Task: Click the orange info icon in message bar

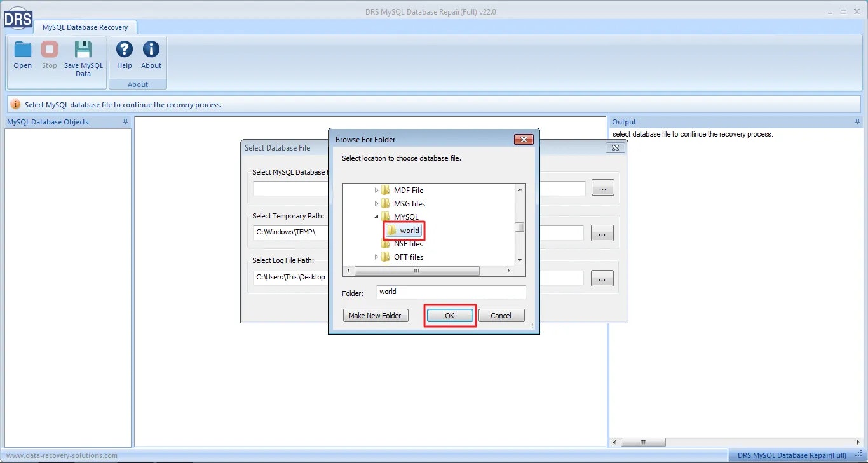Action: [16, 105]
